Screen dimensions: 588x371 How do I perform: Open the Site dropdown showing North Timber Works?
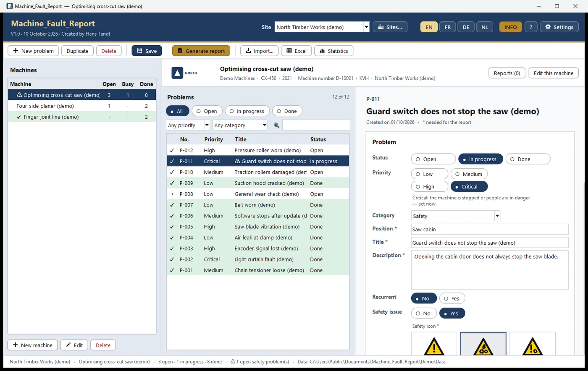[x=322, y=27]
